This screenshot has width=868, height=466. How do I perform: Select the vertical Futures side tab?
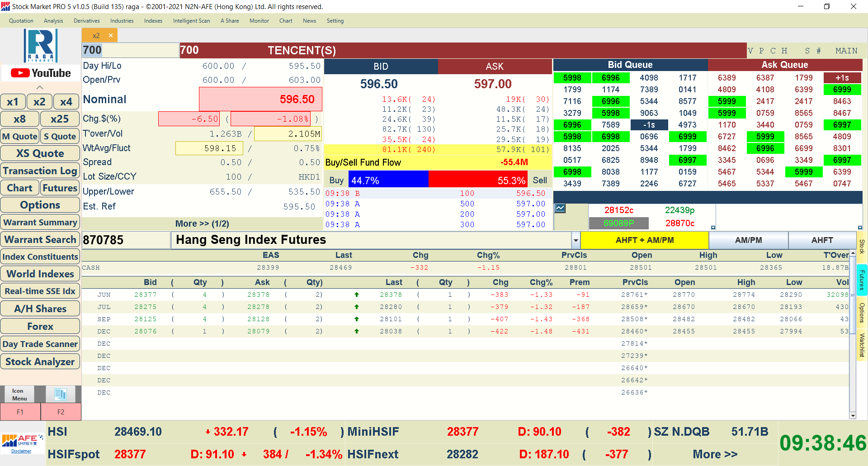(x=862, y=280)
